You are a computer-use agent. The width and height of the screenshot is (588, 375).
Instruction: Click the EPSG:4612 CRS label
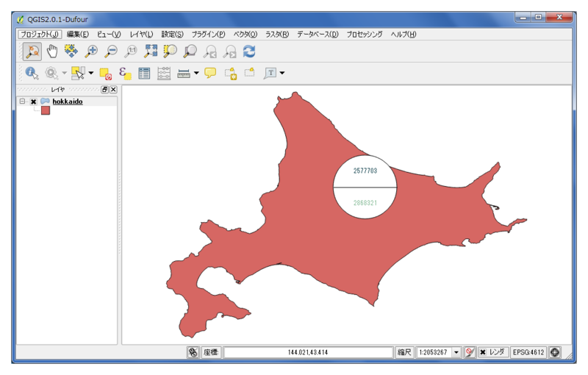(x=528, y=352)
